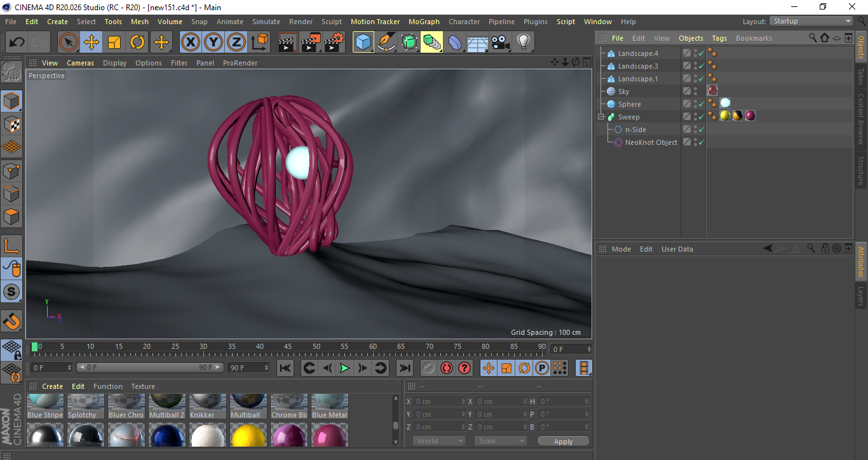Select the yellow material swatch
Screen dimensions: 868x460
point(248,435)
